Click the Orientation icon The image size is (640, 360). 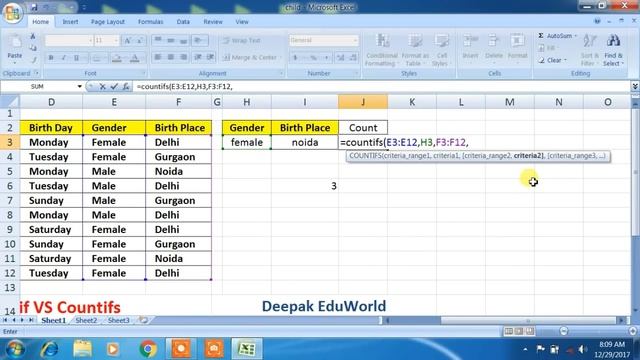199,40
